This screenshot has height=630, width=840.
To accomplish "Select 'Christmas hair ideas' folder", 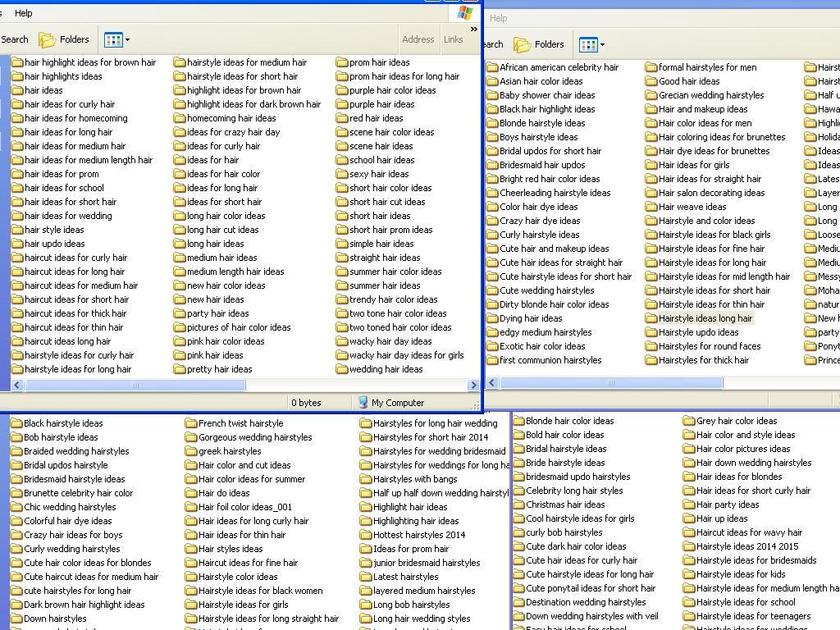I will (559, 504).
